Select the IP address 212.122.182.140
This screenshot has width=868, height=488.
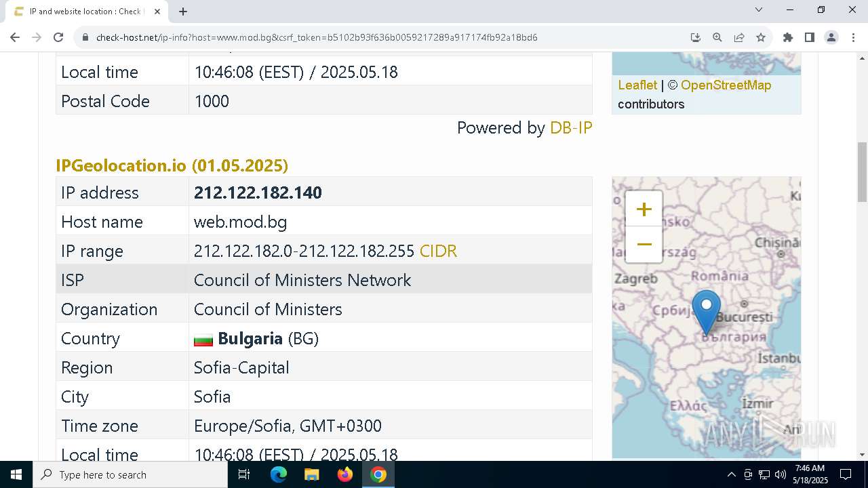click(x=258, y=192)
